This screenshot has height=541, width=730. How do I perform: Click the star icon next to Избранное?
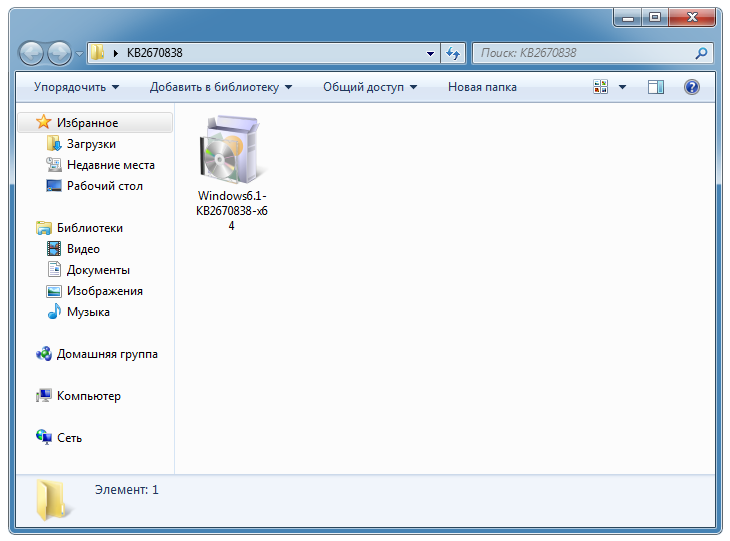click(x=43, y=122)
